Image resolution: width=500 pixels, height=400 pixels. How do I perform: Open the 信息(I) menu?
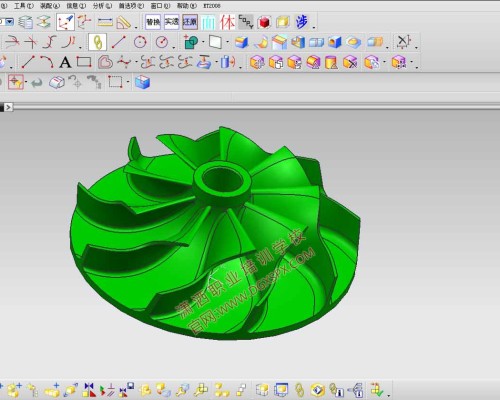click(76, 6)
